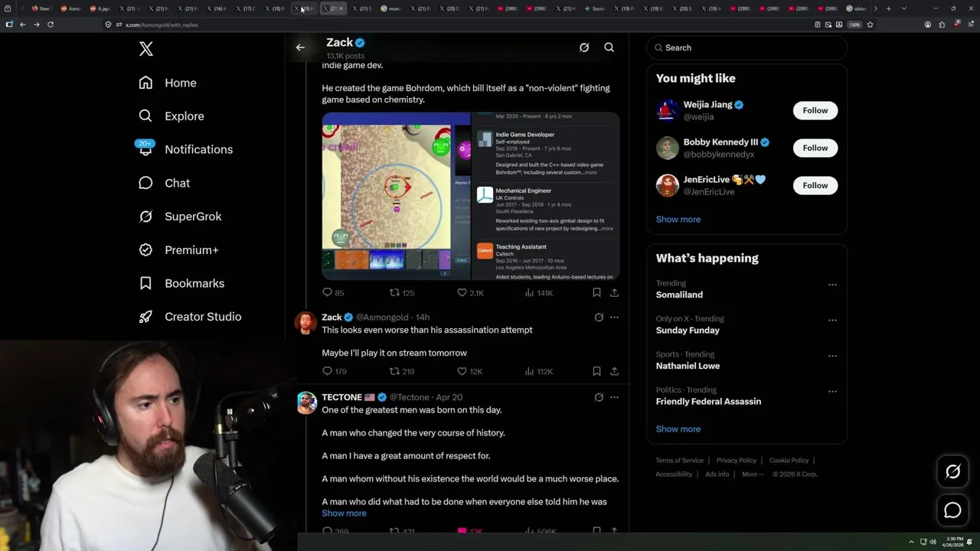Open TECTONE's profile avatar
Image resolution: width=980 pixels, height=551 pixels.
tap(306, 403)
